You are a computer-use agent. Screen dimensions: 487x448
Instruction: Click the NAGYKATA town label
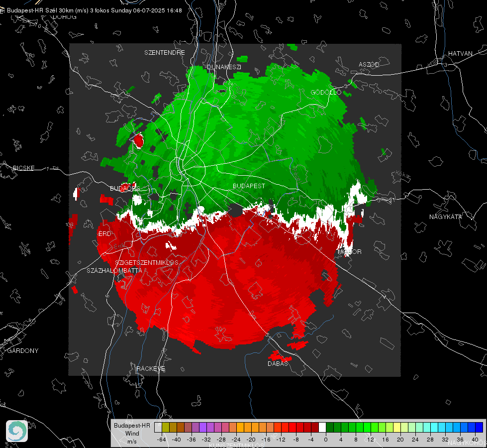[x=446, y=217]
